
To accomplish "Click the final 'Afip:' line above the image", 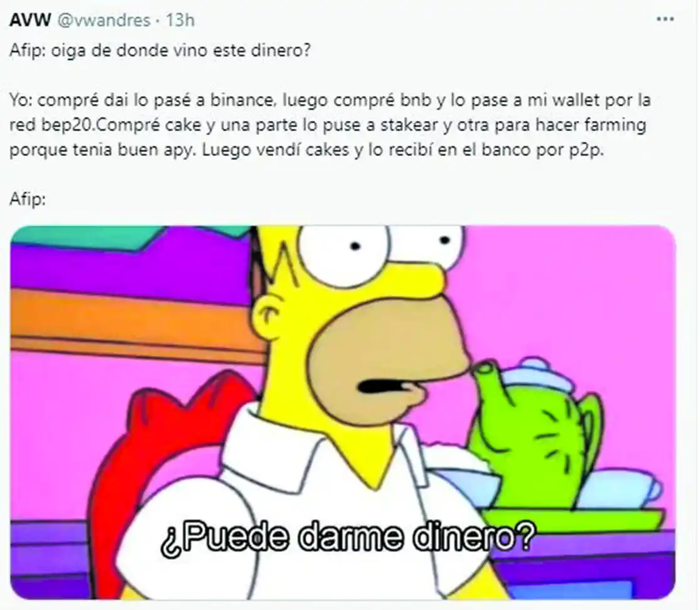I will (28, 199).
